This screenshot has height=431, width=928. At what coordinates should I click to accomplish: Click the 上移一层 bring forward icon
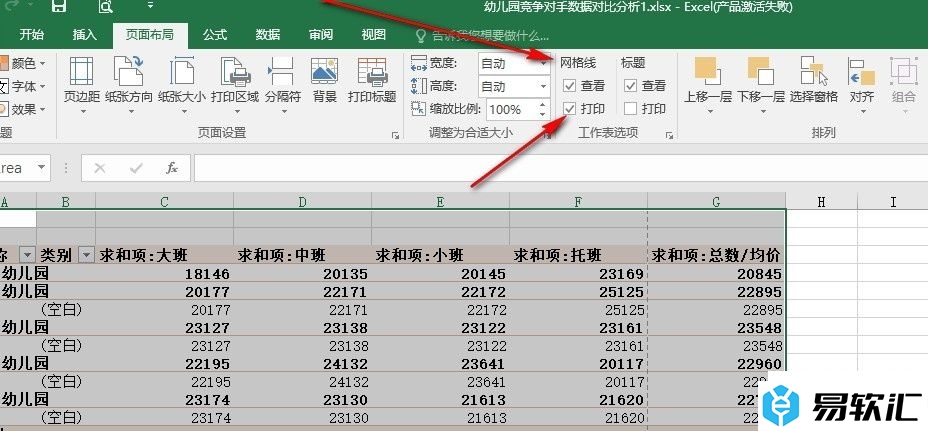[708, 80]
